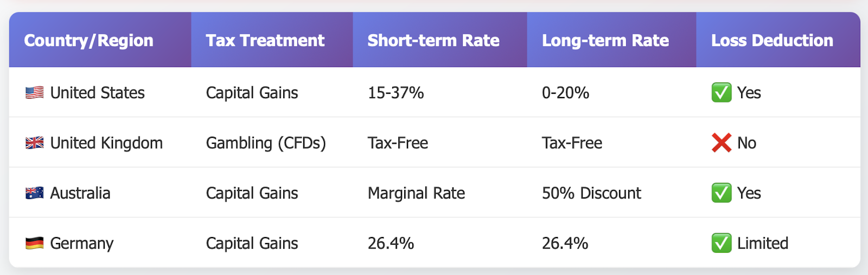This screenshot has height=275, width=868.
Task: Click the green checkmark in Australia row
Action: click(722, 193)
